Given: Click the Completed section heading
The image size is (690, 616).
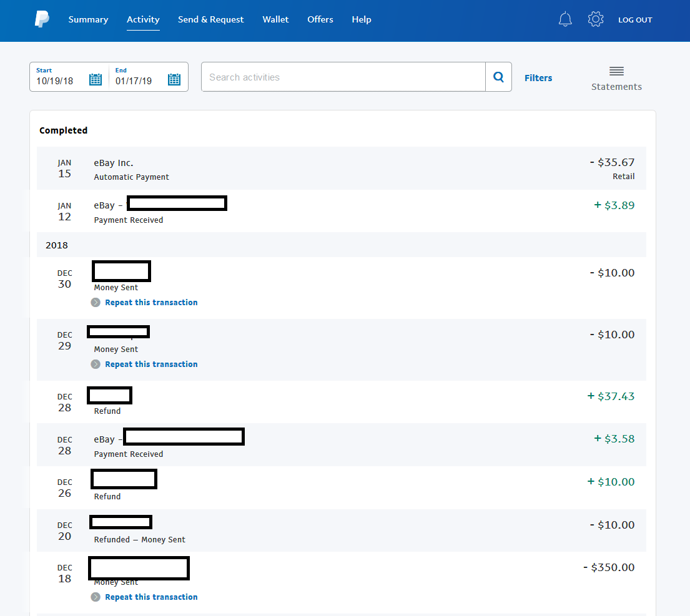Looking at the screenshot, I should (63, 130).
